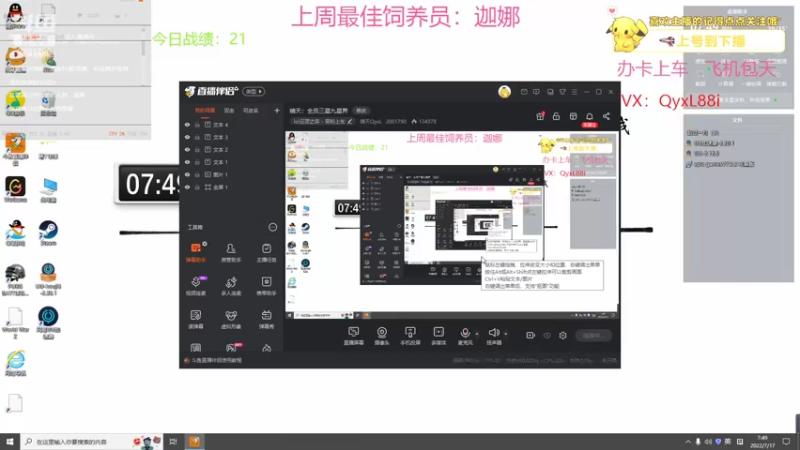The image size is (800, 450).
Task: Add a new scene with plus icon
Action: [277, 110]
